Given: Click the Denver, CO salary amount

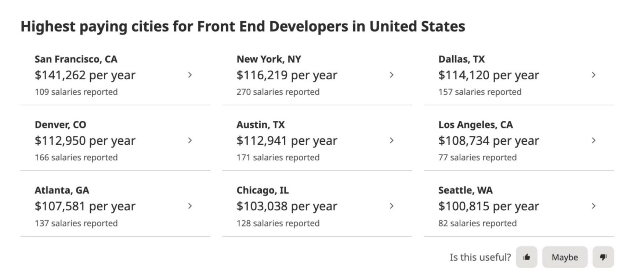Looking at the screenshot, I should coord(85,140).
